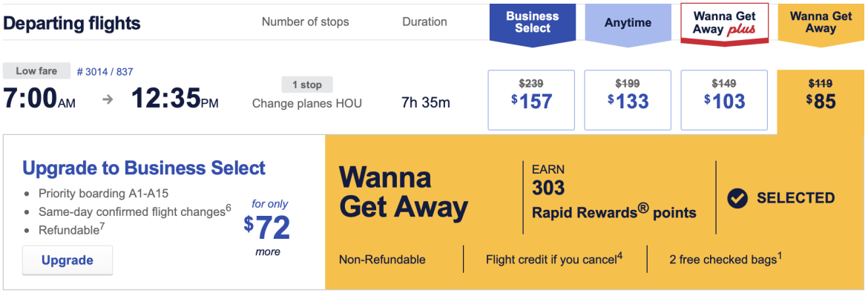
Task: Open footnote 4 on flight credit
Action: (x=620, y=255)
